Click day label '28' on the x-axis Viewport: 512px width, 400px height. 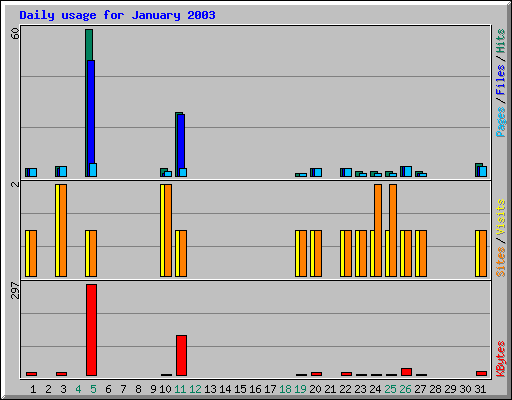(x=435, y=389)
